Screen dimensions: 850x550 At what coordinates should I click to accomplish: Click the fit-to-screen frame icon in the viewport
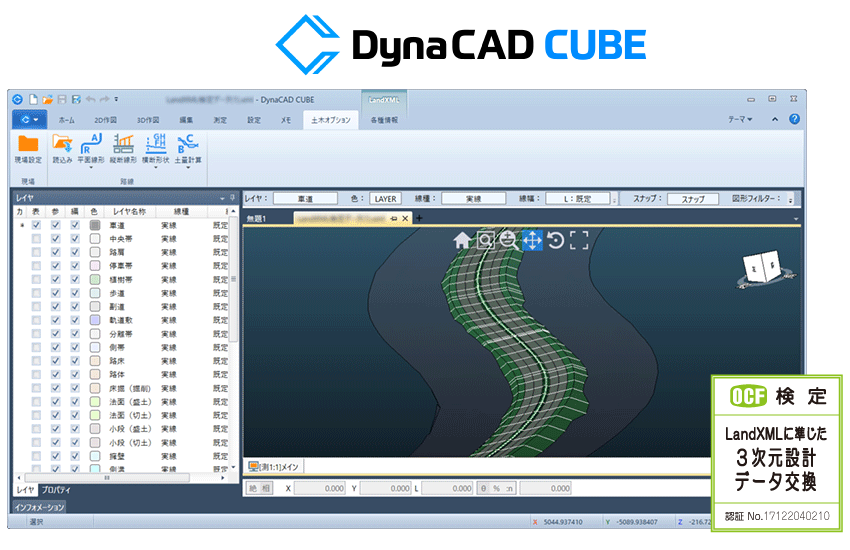[579, 240]
